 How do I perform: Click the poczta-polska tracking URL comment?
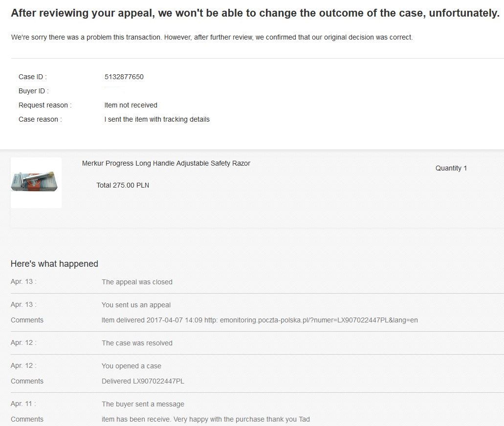pos(260,320)
